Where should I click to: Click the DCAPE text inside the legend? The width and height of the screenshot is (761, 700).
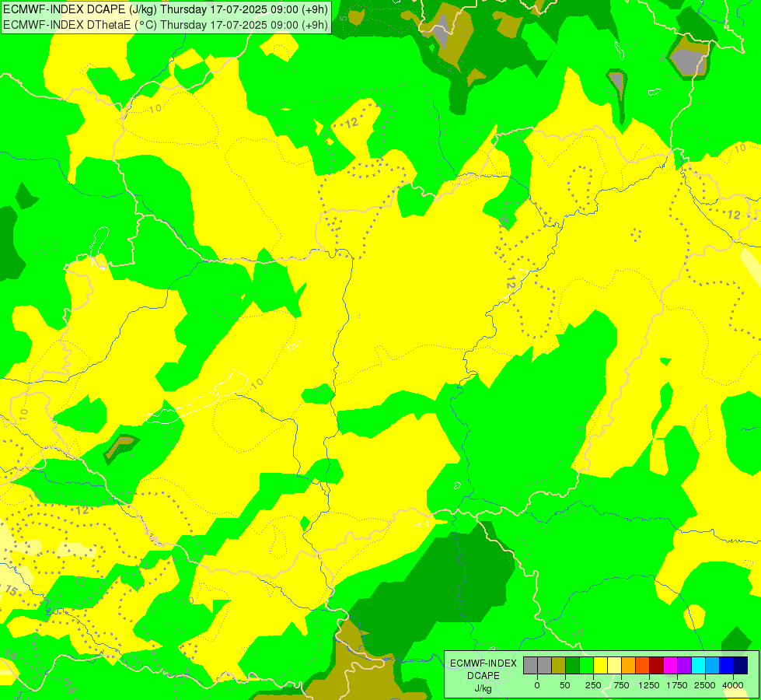click(x=483, y=676)
